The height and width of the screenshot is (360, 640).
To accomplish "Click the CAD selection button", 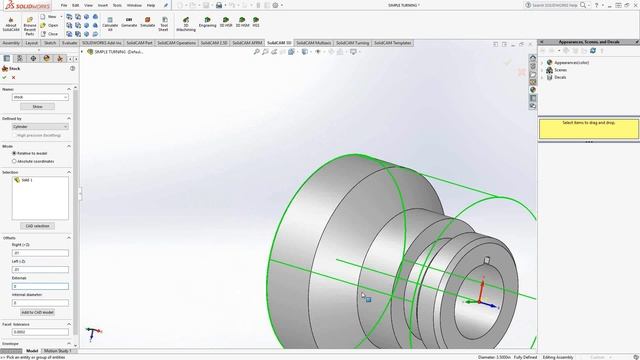I will tap(37, 226).
